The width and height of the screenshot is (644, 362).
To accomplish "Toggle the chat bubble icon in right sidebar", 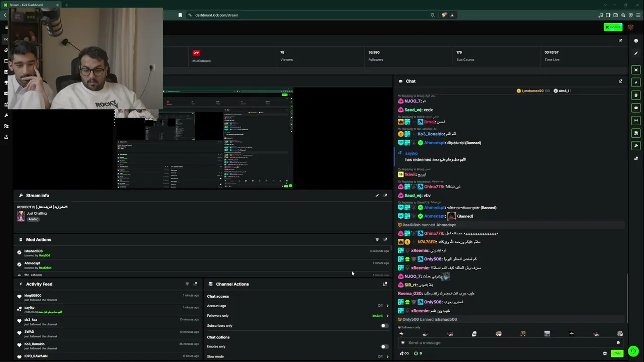I will (x=636, y=108).
